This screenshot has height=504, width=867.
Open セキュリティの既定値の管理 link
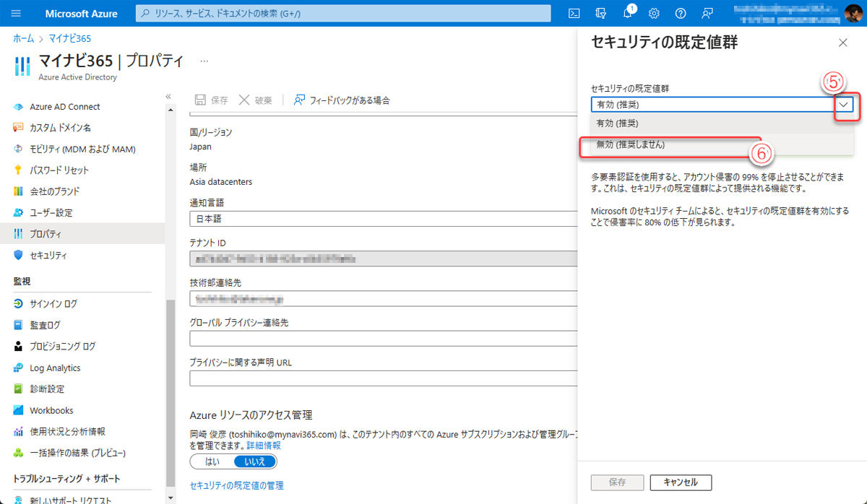pos(236,485)
